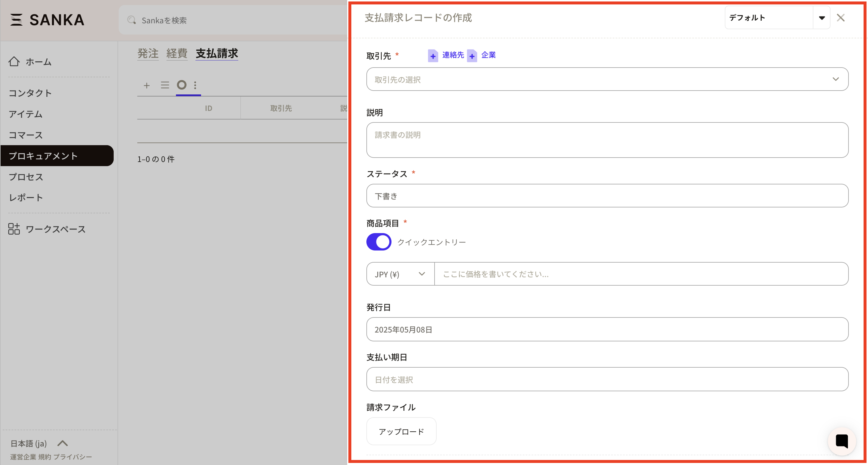The height and width of the screenshot is (465, 868).
Task: Click the デフォルト template label
Action: (747, 18)
